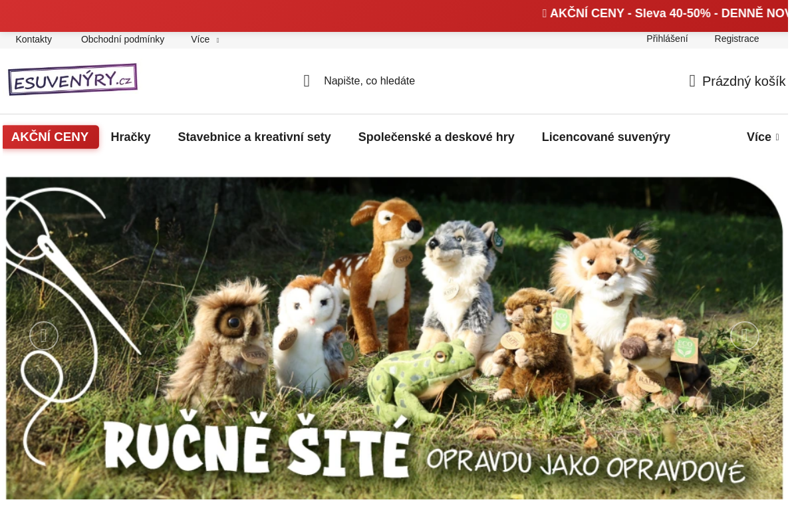Open the Kontakty page
Image resolution: width=798 pixels, height=532 pixels.
(33, 39)
